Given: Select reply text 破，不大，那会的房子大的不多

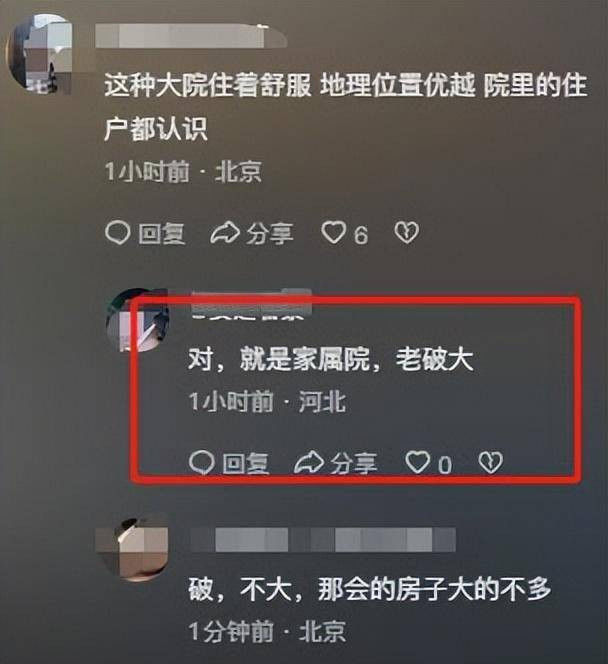Looking at the screenshot, I should tap(370, 589).
